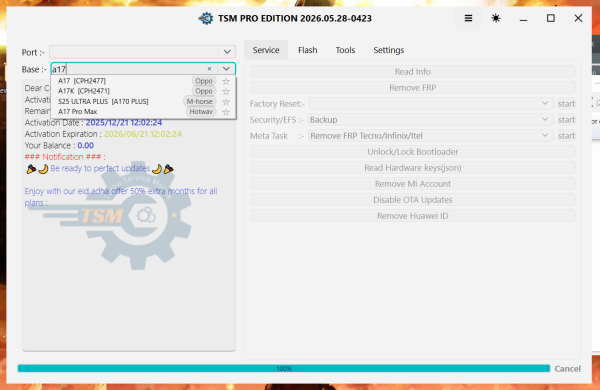The height and width of the screenshot is (390, 600).
Task: Click the Remove FRP button
Action: 412,88
